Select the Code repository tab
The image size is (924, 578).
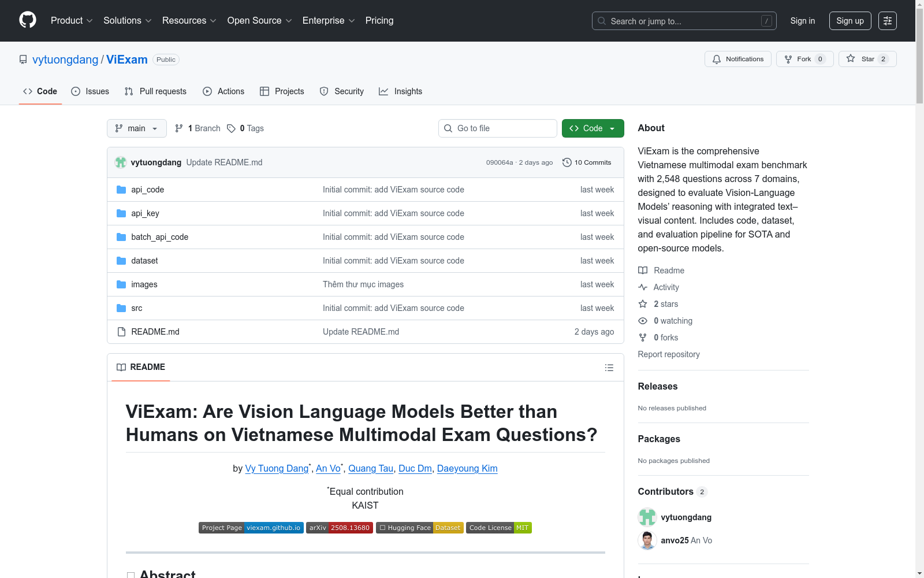(40, 91)
